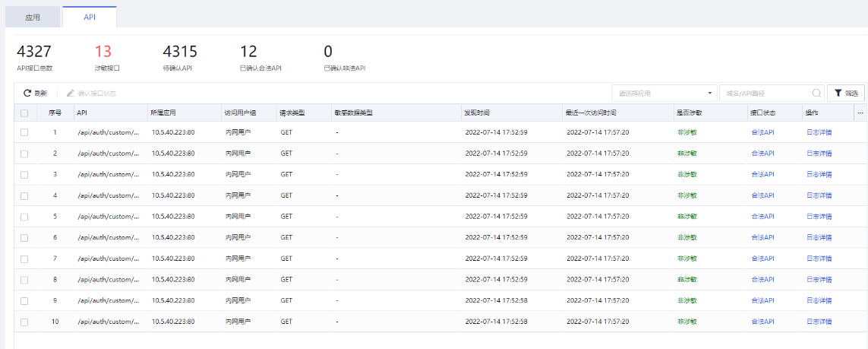868x349 pixels.
Task: Open the column settings ellipsis icon
Action: point(860,113)
